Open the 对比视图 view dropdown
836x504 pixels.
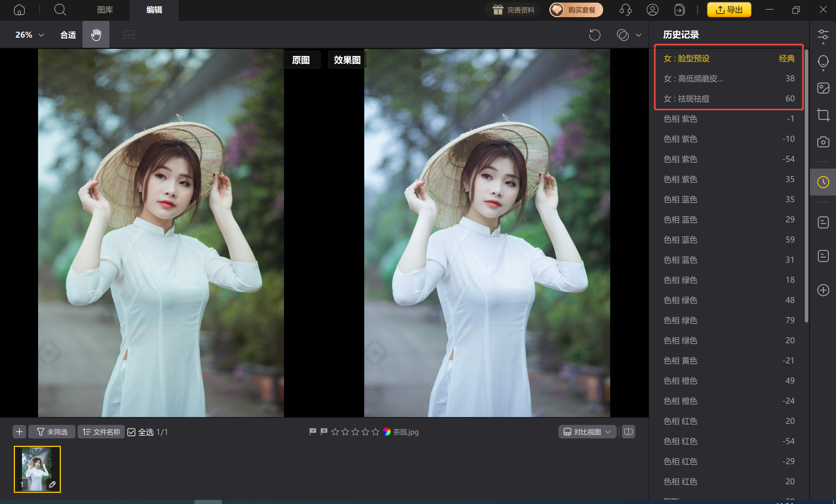587,432
